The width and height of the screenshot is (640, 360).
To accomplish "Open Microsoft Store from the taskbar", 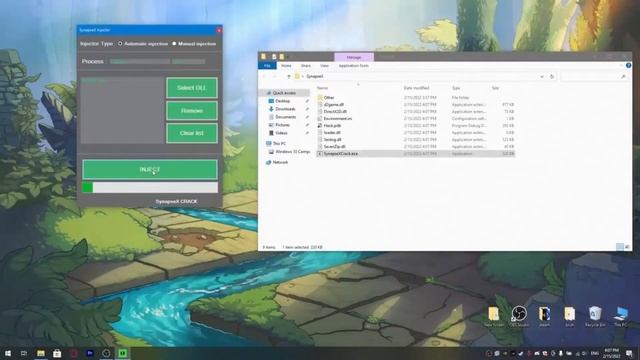I will tap(57, 353).
